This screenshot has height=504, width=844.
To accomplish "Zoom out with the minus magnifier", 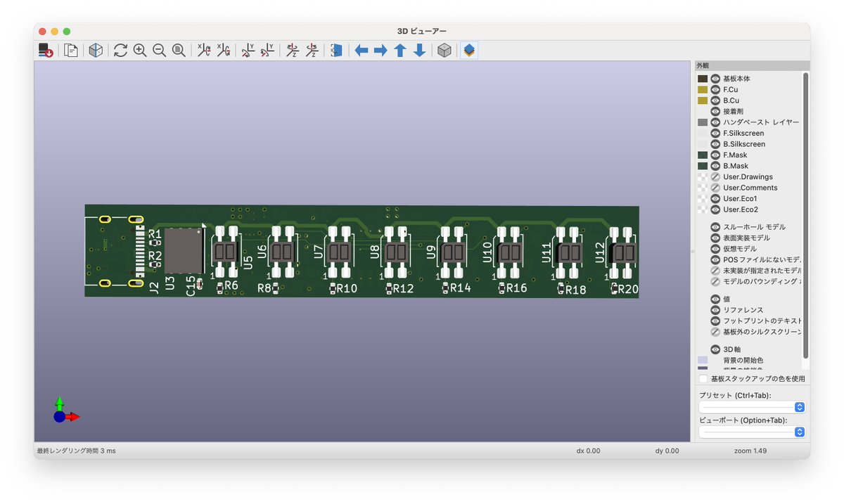I will click(160, 51).
